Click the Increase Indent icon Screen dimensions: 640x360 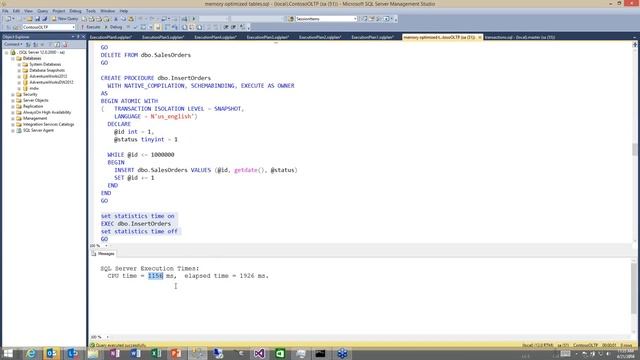click(x=233, y=27)
